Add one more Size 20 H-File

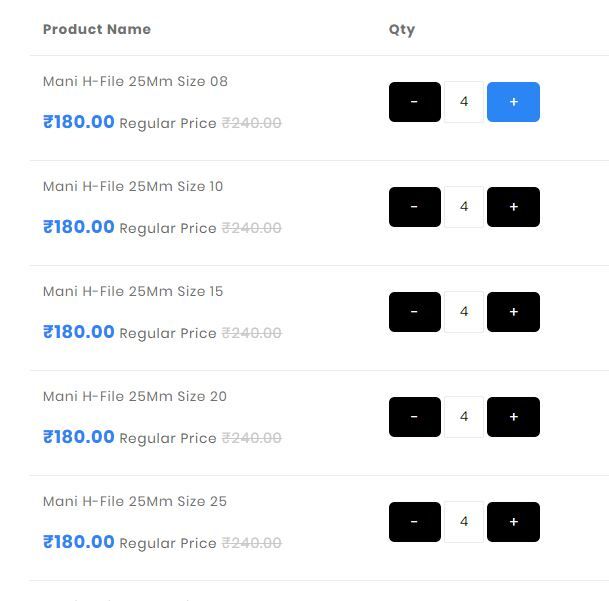[513, 417]
